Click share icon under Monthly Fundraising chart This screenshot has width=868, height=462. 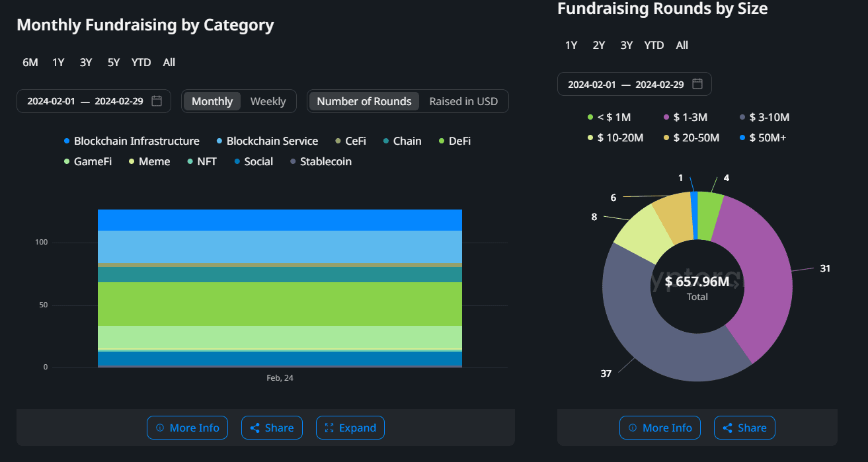pos(255,428)
